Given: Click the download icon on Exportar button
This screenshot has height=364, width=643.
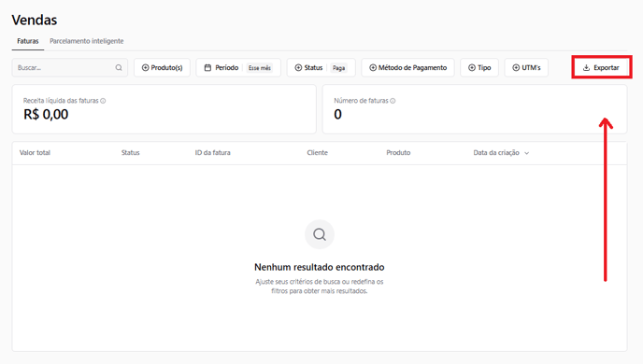Looking at the screenshot, I should point(586,67).
